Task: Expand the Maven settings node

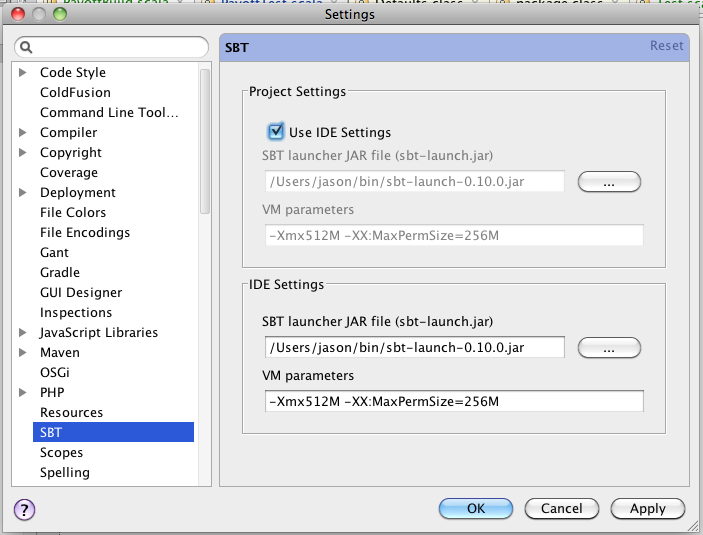Action: (x=22, y=352)
